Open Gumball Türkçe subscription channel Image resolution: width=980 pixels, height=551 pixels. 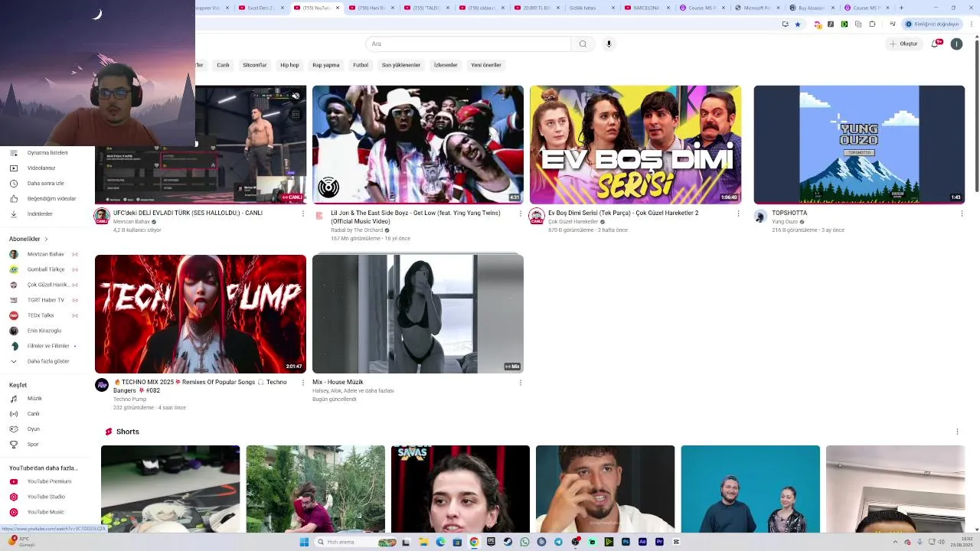pos(44,269)
